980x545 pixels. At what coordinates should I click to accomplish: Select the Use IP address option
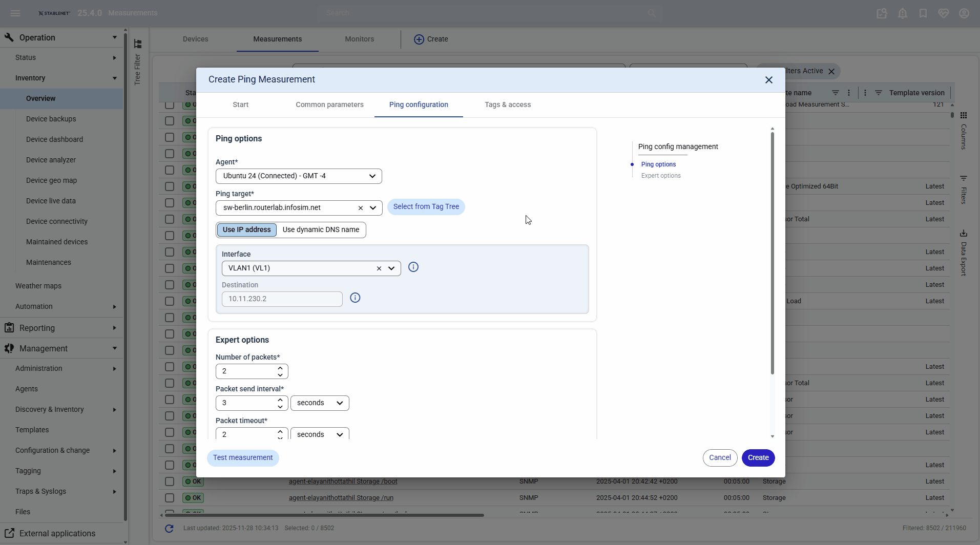point(246,230)
